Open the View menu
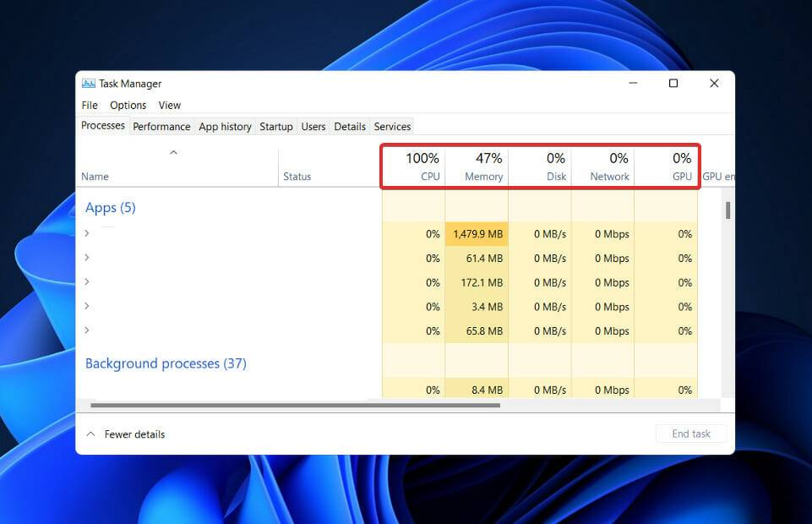The image size is (812, 524). [x=169, y=105]
